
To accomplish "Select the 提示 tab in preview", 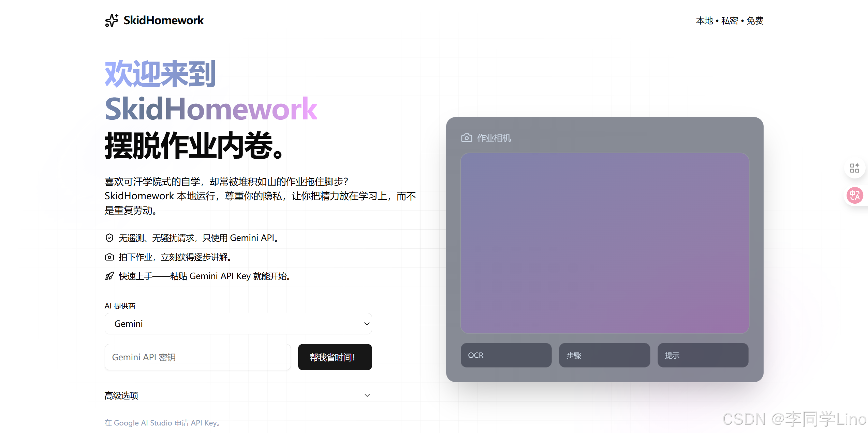I will [x=703, y=355].
